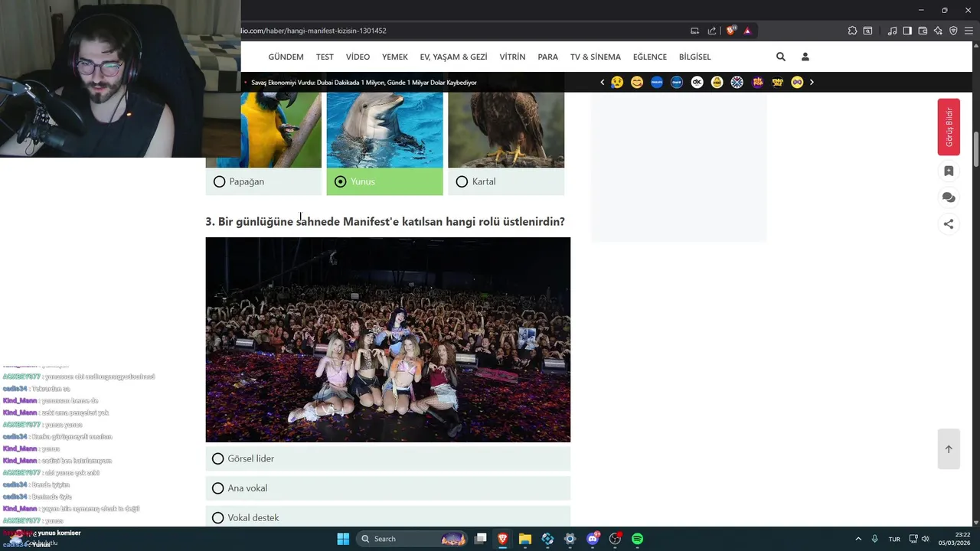Click the Windows taskbar Search box
Image resolution: width=980 pixels, height=551 pixels.
[x=413, y=539]
